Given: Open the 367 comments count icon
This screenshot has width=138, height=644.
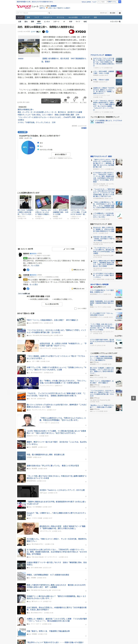Looking at the screenshot, I should click(x=33, y=32).
